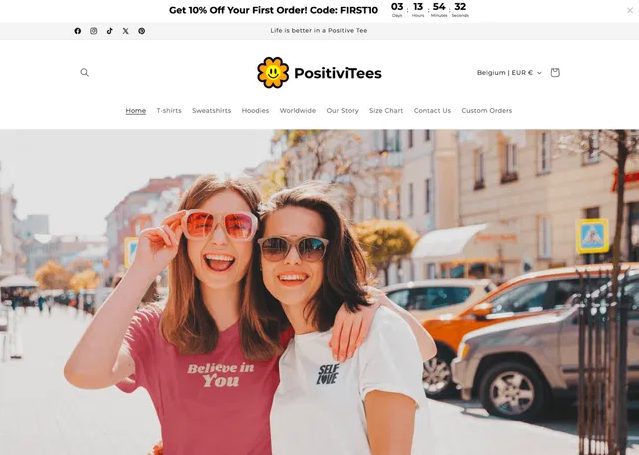Read the Our Story page
The image size is (639, 455).
click(342, 110)
